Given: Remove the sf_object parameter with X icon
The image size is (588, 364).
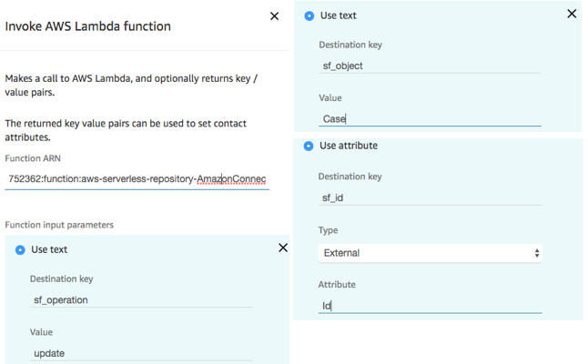Looking at the screenshot, I should [x=572, y=14].
